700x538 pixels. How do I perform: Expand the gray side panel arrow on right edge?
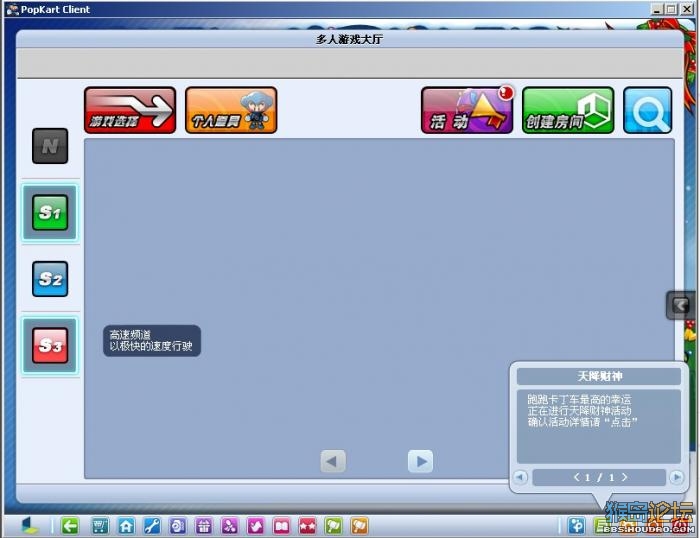(x=681, y=305)
